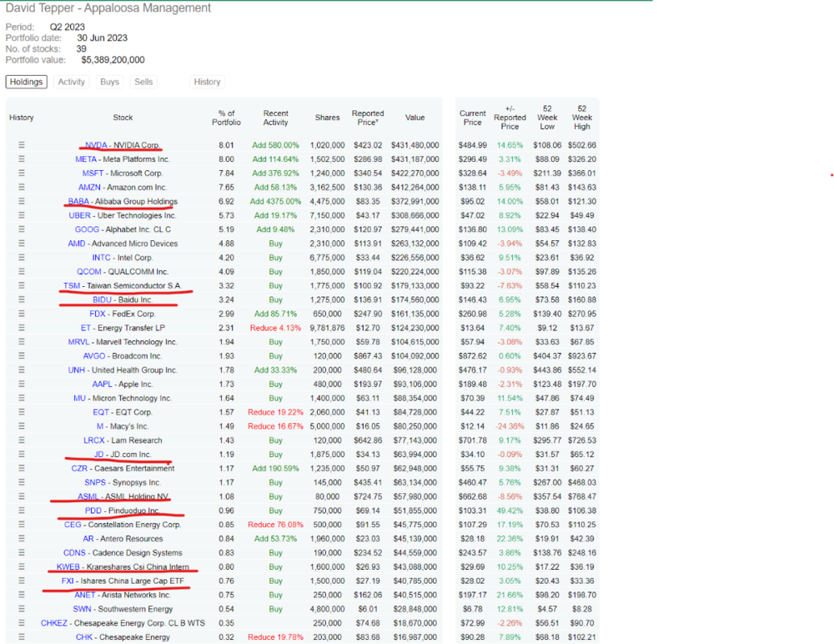The image size is (834, 644).
Task: Click the Recent Activity column header
Action: tap(275, 118)
